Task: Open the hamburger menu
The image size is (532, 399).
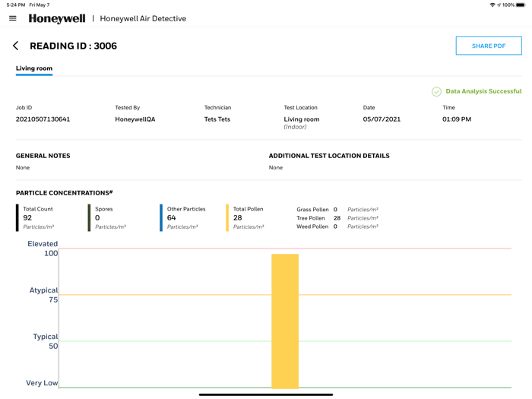Action: [x=13, y=18]
